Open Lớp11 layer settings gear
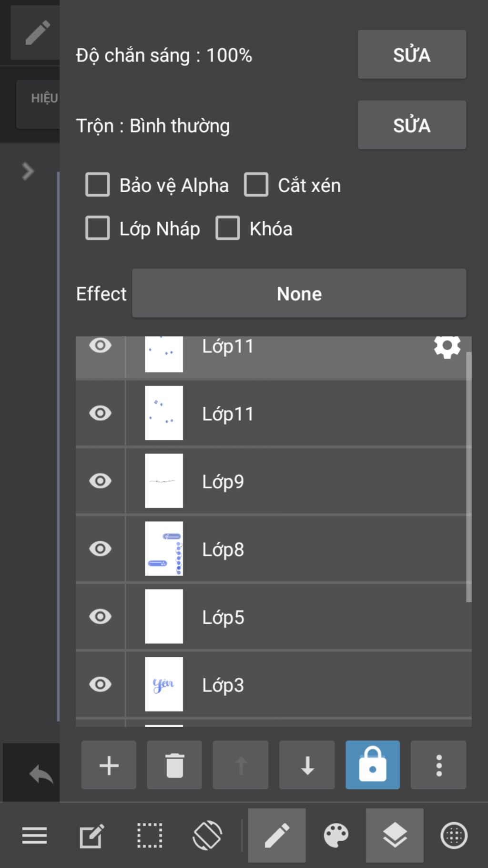Screen dimensions: 488x868 447,347
